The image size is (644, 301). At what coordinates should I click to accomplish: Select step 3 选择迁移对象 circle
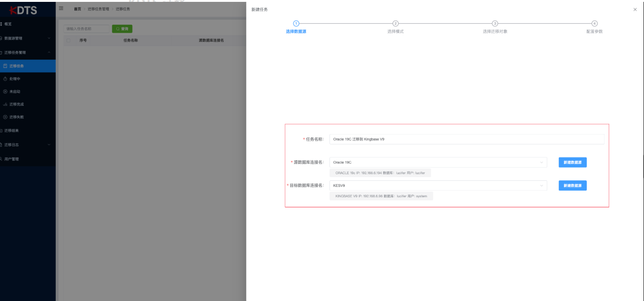[495, 23]
